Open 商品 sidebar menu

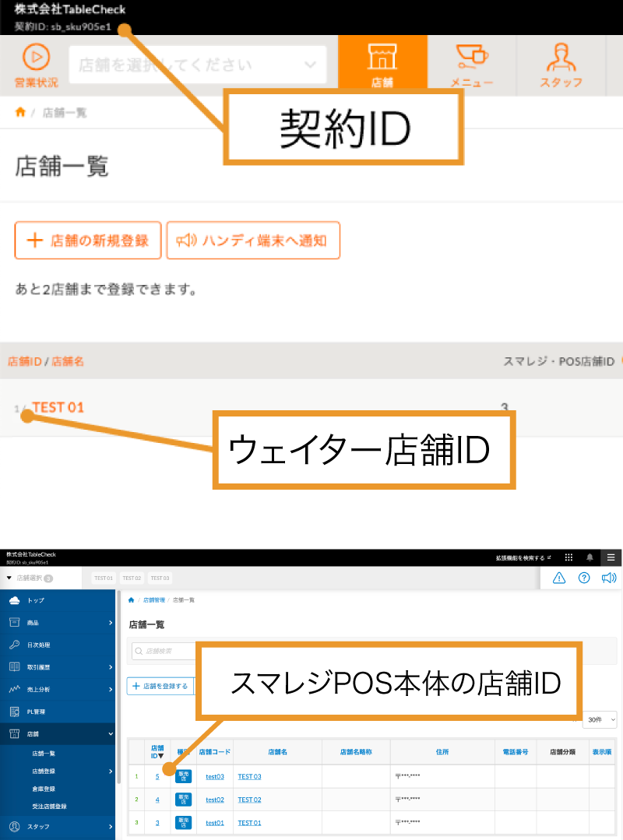58,623
